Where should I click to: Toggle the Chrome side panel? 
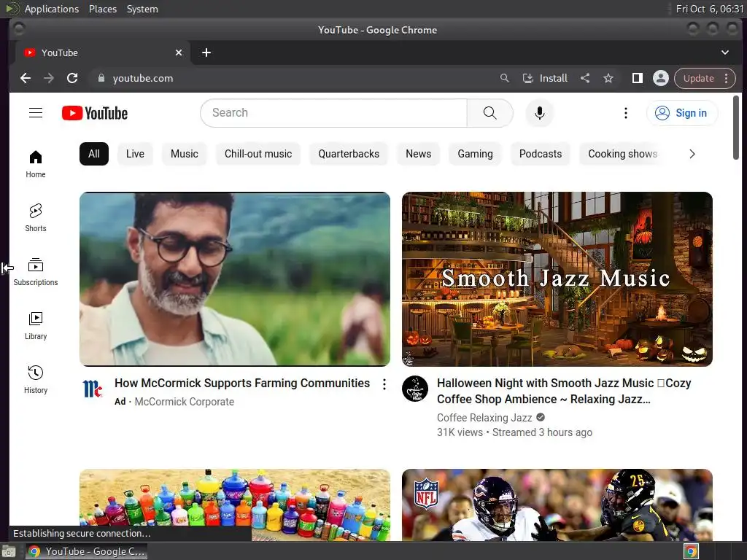(637, 78)
